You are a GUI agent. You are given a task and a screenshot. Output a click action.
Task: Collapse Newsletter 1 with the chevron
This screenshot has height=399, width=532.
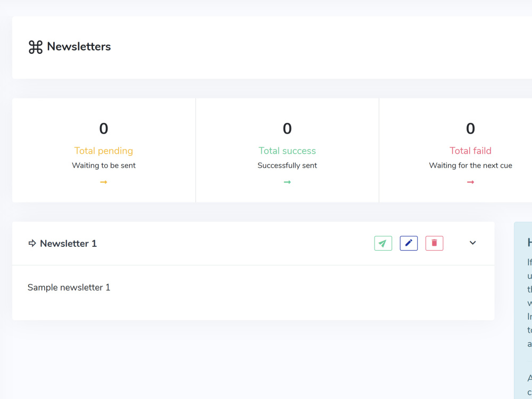click(x=472, y=243)
